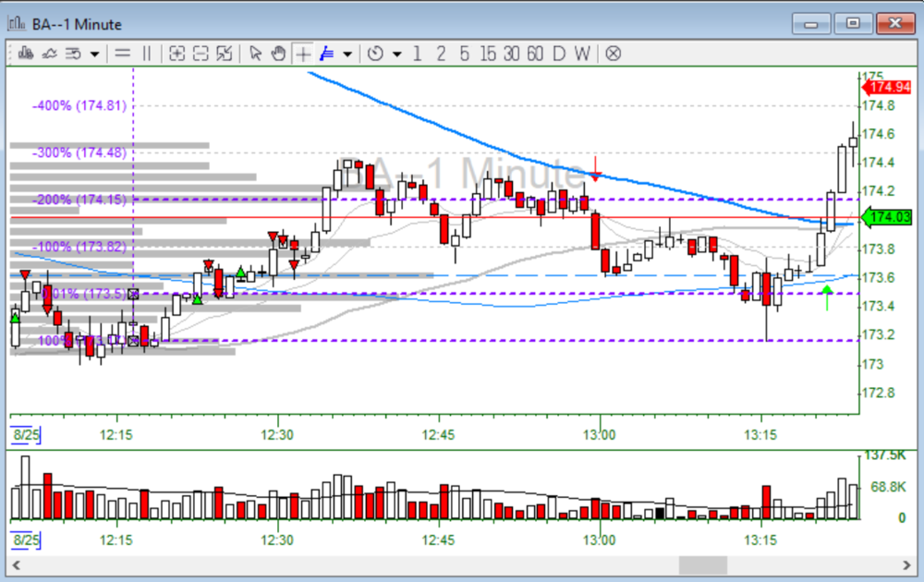Open the clock interval dropdown arrow
The width and height of the screenshot is (924, 582).
point(396,55)
